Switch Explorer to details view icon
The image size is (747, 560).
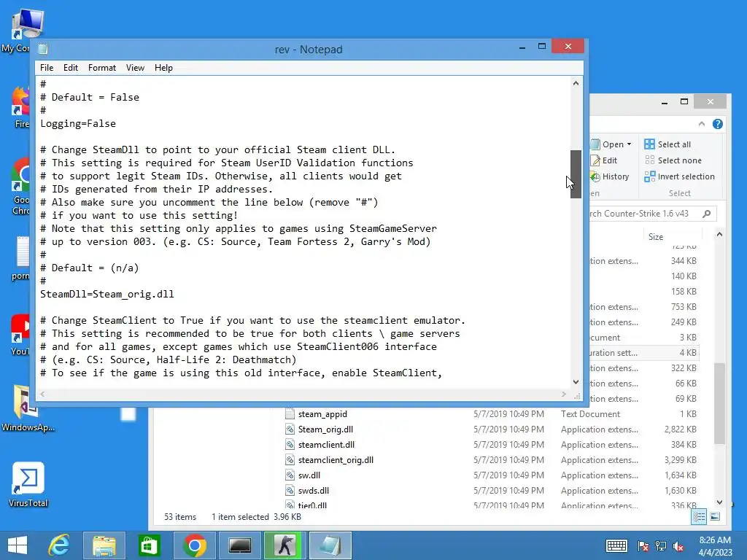tap(699, 517)
